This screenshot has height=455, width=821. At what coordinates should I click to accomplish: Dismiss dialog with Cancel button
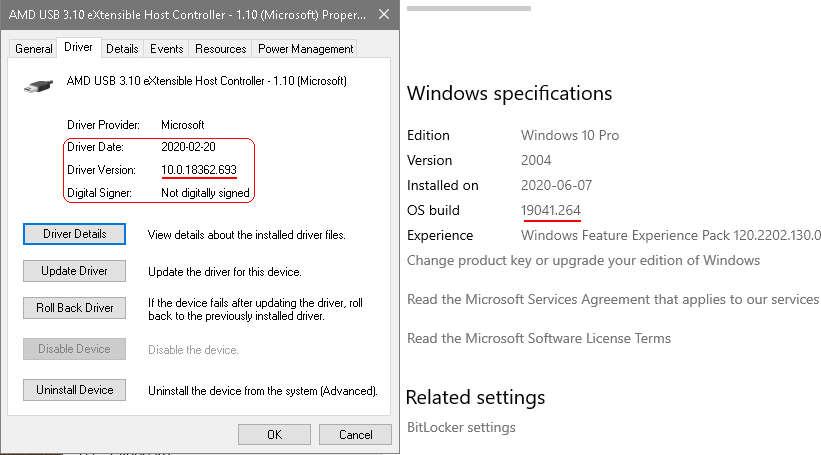(x=356, y=435)
